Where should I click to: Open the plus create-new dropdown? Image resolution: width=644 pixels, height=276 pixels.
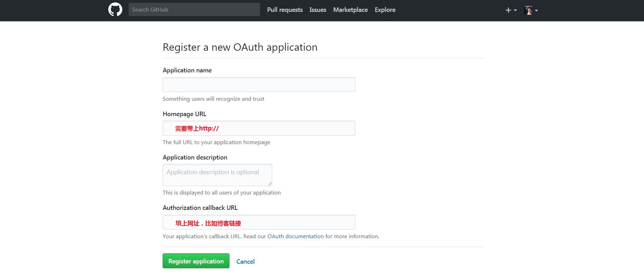pos(511,10)
